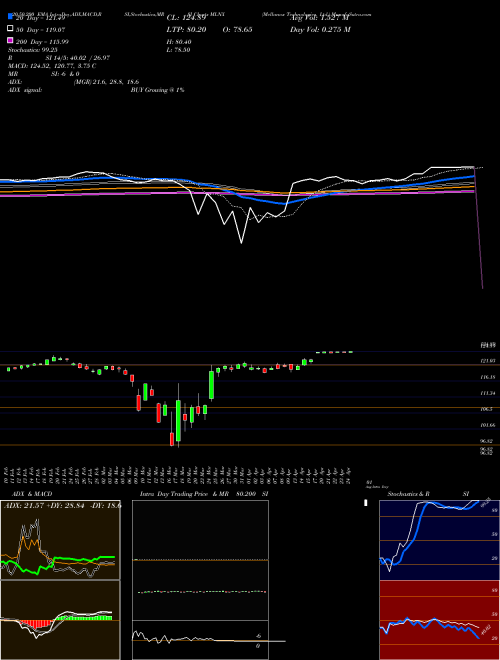The width and height of the screenshot is (500, 660).
Task: Click the 'SI 14/3: 40.02 / 26.97' reading
Action: (x=77, y=58)
